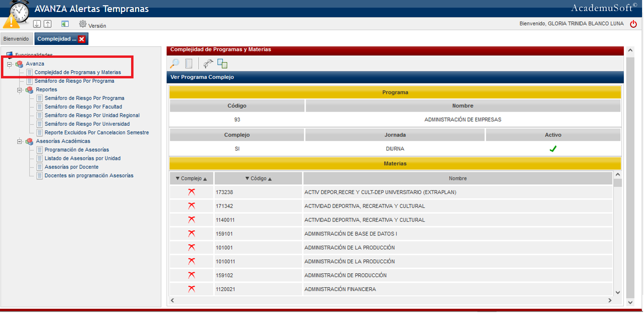Click the document list icon beside search

(189, 64)
